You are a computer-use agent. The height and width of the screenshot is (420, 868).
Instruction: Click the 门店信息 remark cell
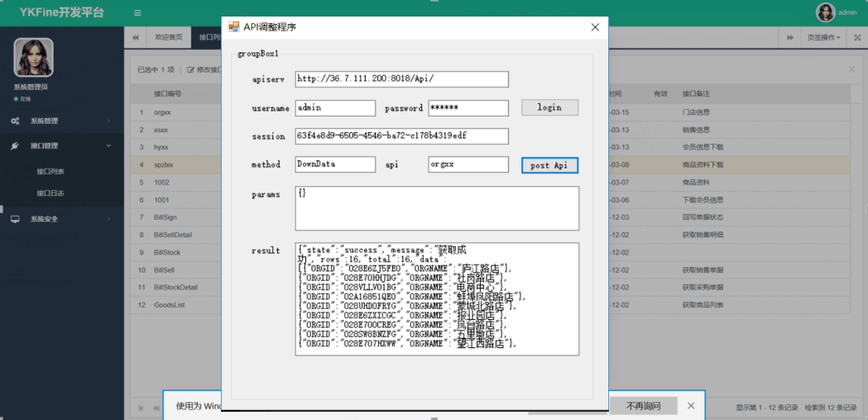[x=697, y=112]
